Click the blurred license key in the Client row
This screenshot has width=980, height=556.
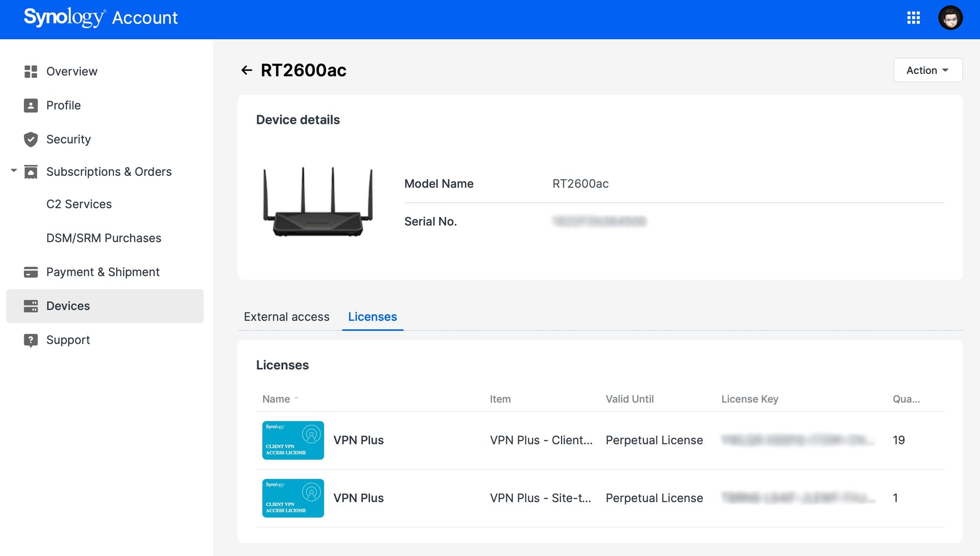798,440
